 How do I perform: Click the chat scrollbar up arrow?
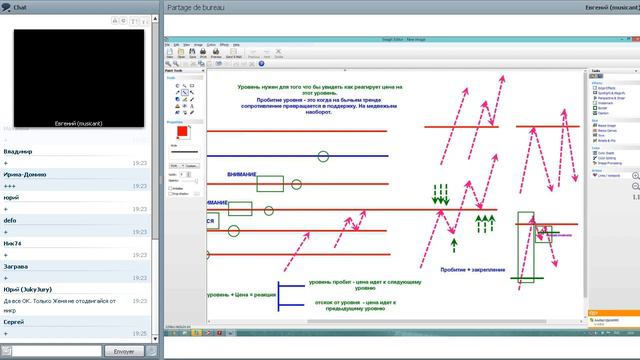tap(155, 19)
